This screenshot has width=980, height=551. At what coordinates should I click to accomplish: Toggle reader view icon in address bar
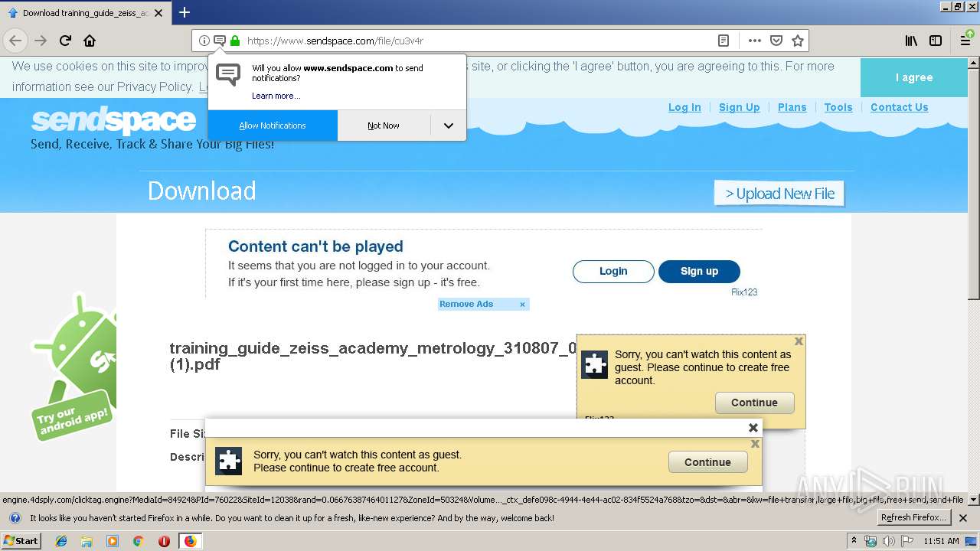coord(724,41)
